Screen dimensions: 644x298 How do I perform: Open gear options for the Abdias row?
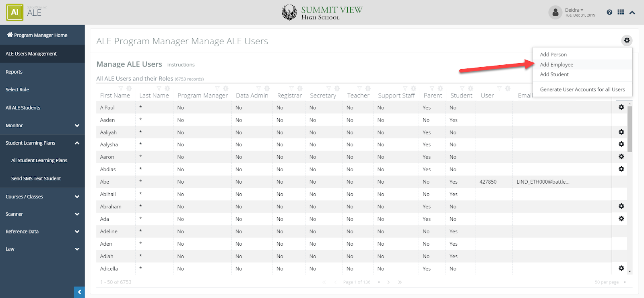click(x=621, y=169)
